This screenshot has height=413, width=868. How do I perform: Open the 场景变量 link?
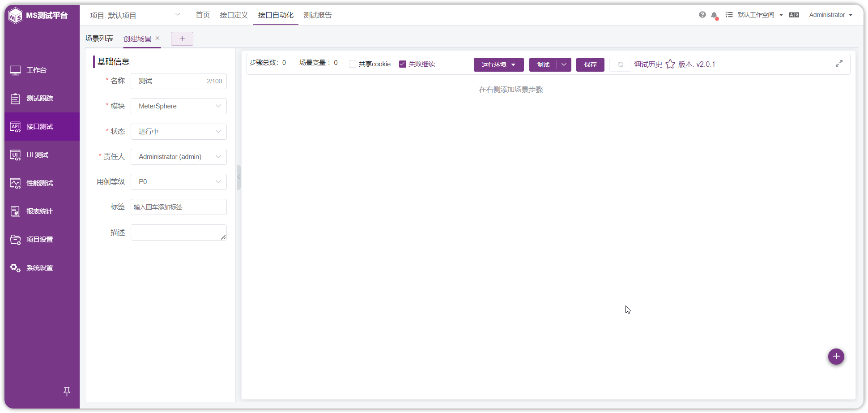pos(312,63)
